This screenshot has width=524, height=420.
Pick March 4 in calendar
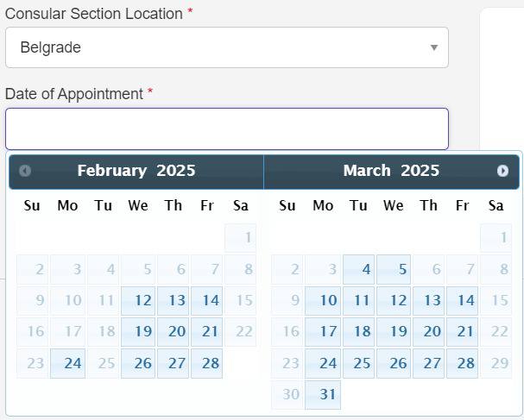pos(359,270)
